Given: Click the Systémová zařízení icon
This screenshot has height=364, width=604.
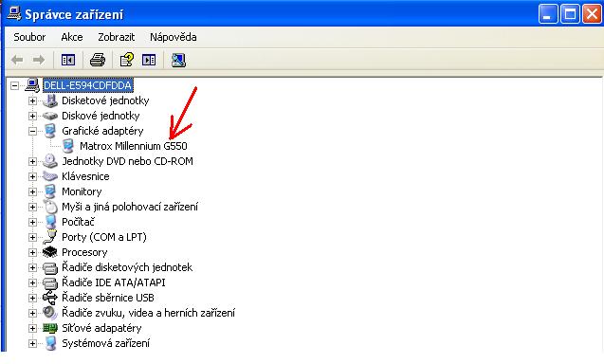Looking at the screenshot, I should pyautogui.click(x=50, y=343).
